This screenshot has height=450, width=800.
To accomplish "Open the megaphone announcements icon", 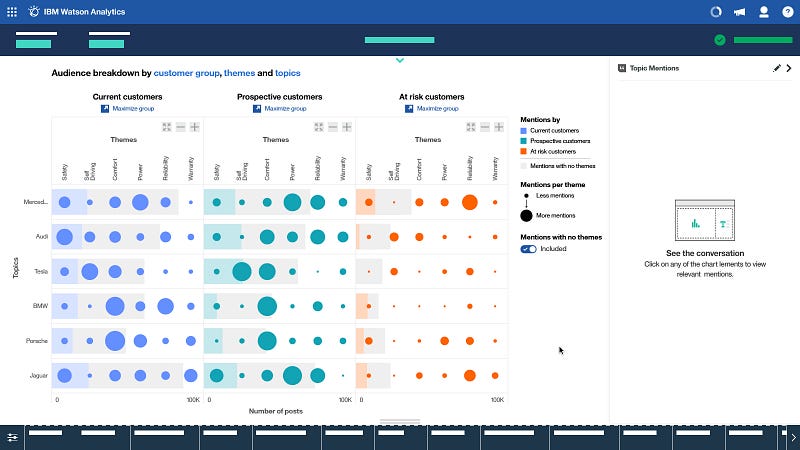I will point(739,12).
